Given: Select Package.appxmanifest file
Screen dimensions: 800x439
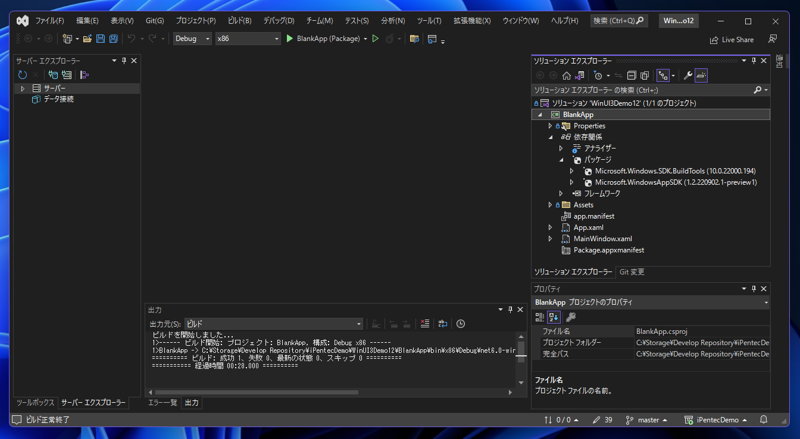Looking at the screenshot, I should (x=608, y=250).
